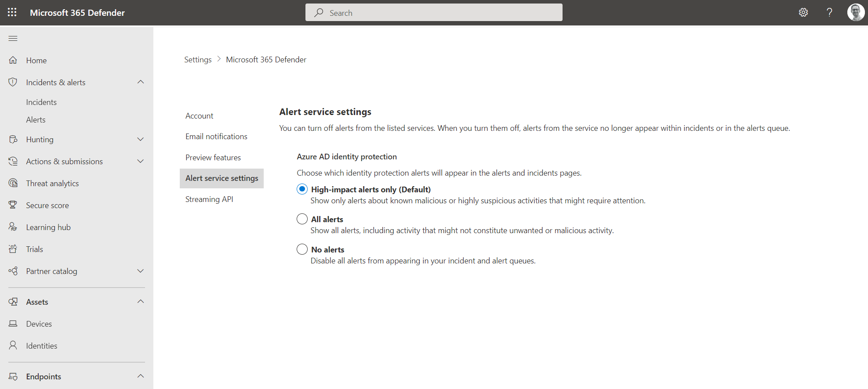Collapse the navigation hamburger menu

coord(13,38)
